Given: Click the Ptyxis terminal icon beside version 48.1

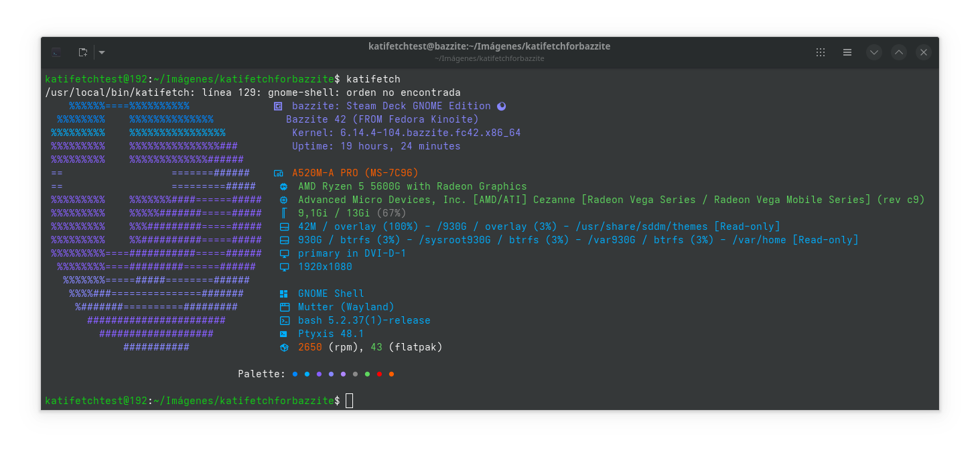Looking at the screenshot, I should 283,333.
